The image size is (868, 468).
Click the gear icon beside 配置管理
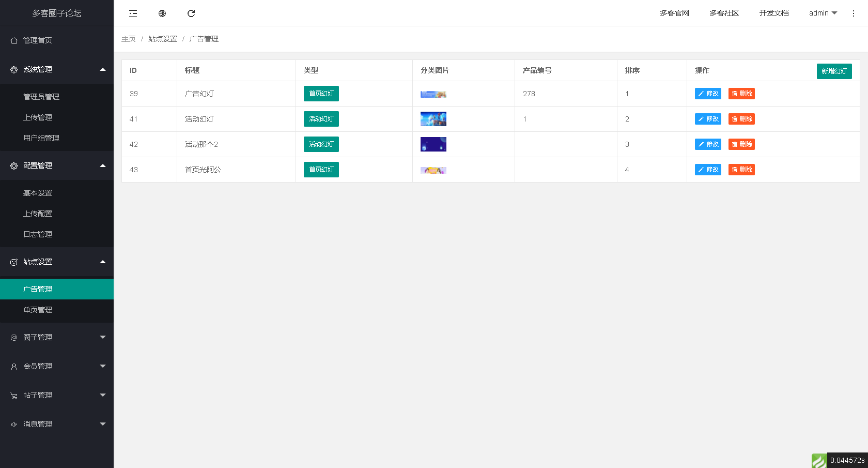(x=14, y=165)
